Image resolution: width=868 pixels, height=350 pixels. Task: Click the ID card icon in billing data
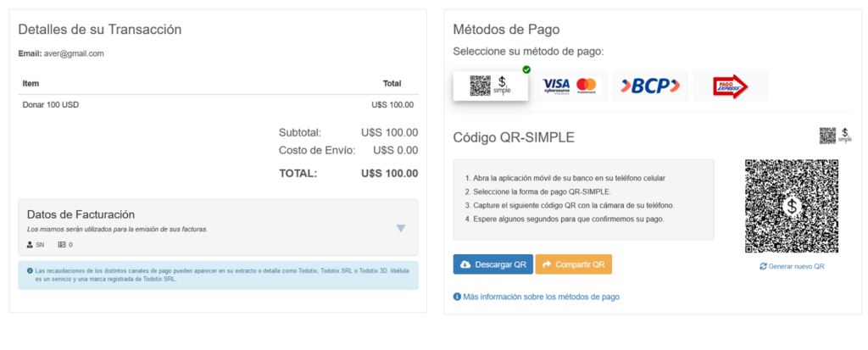pyautogui.click(x=62, y=244)
